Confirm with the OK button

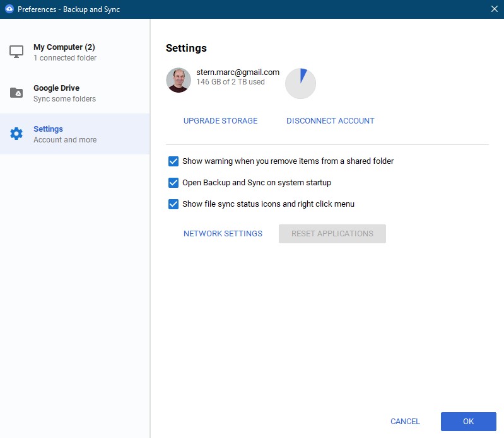point(468,422)
